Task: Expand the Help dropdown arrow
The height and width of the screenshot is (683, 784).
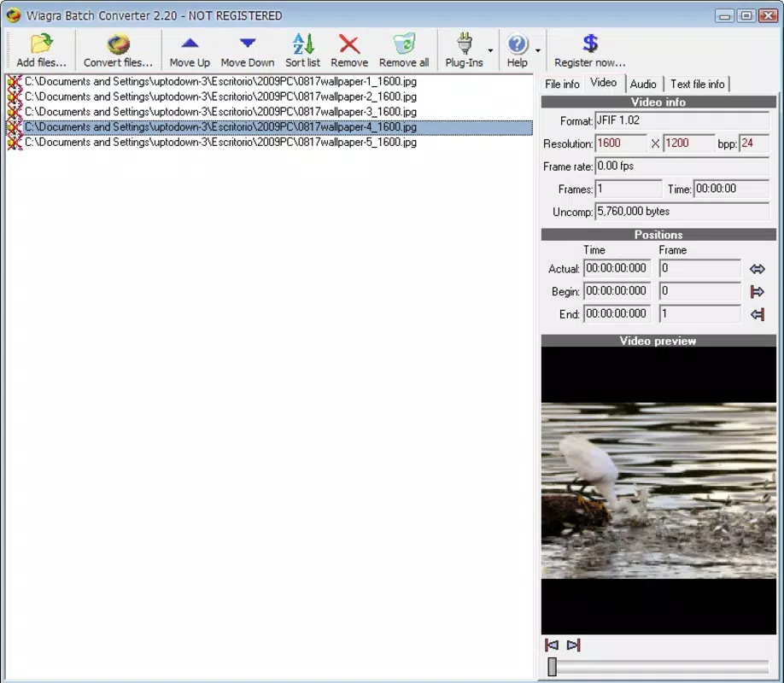Action: point(538,50)
